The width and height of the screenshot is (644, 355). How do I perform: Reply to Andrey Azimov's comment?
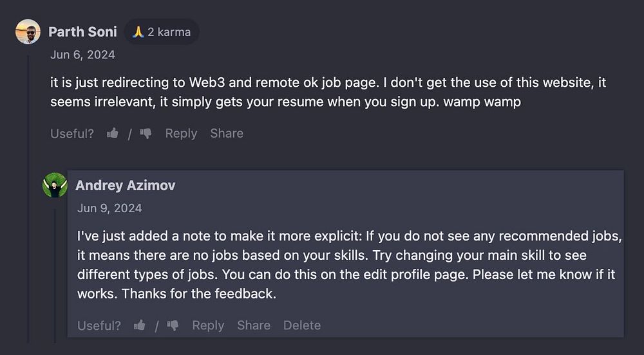208,326
